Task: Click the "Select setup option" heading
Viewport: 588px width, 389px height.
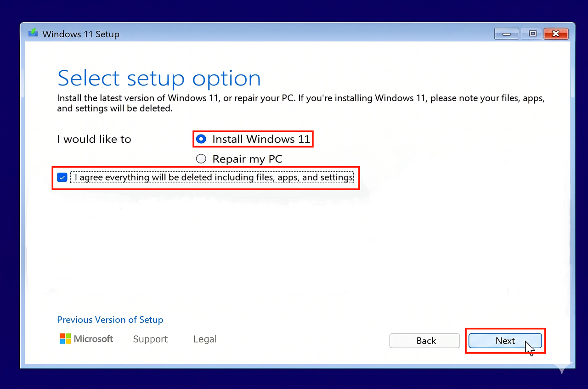Action: (x=159, y=78)
